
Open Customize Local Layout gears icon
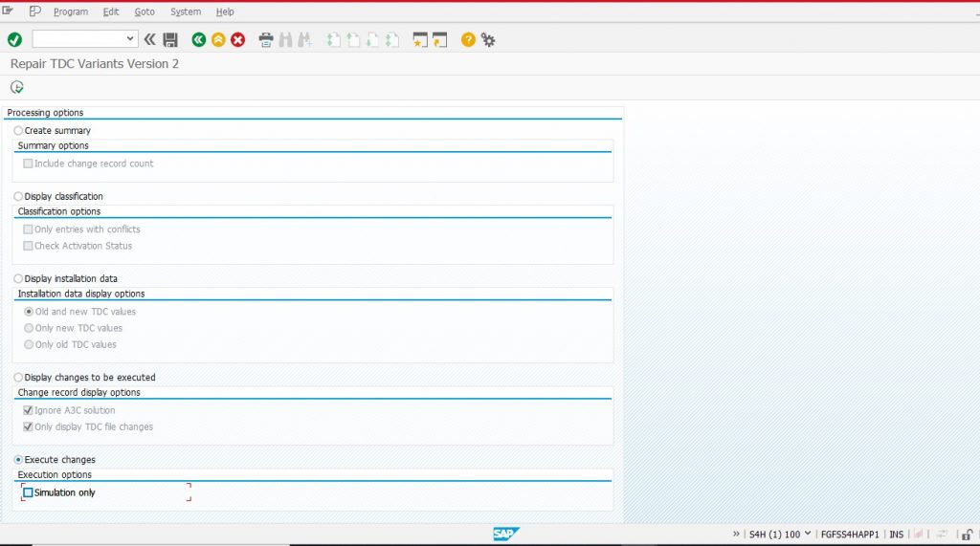pos(488,40)
